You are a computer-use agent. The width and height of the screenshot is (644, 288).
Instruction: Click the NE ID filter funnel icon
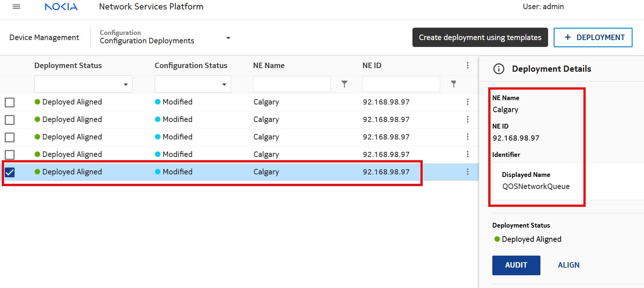tap(453, 84)
